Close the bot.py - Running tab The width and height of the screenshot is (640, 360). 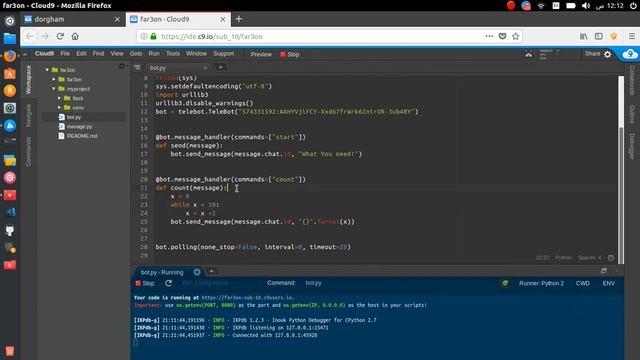tap(197, 272)
